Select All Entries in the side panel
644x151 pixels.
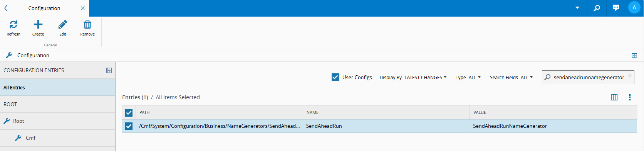58,87
